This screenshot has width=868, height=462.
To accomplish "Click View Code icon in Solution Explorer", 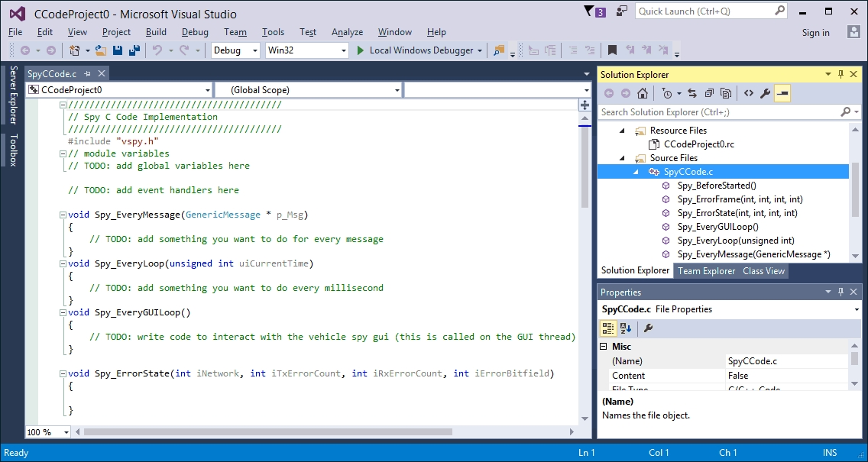I will (x=748, y=93).
